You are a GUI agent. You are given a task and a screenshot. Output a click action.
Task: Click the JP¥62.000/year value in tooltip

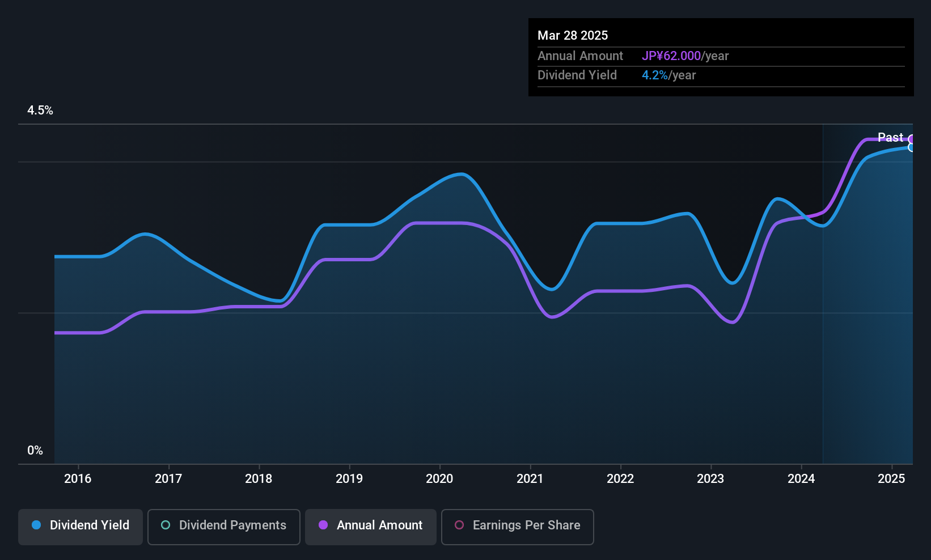[685, 56]
